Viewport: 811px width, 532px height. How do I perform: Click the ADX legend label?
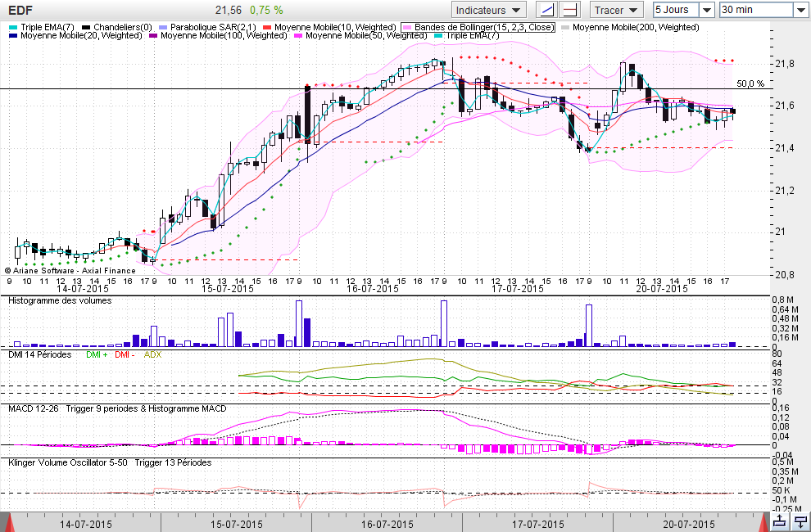click(x=152, y=354)
